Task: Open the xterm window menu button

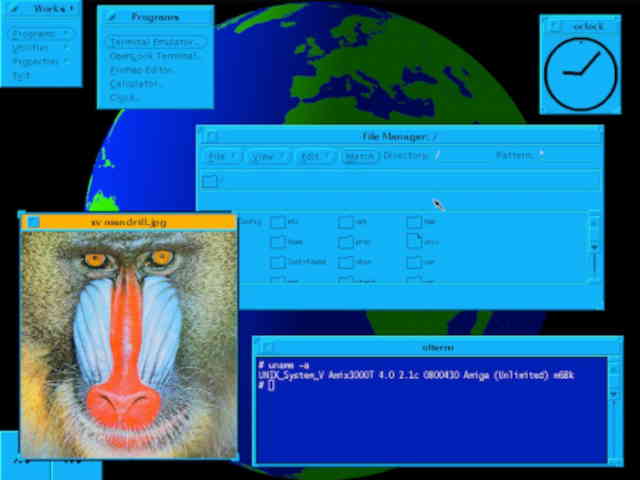Action: coord(267,348)
